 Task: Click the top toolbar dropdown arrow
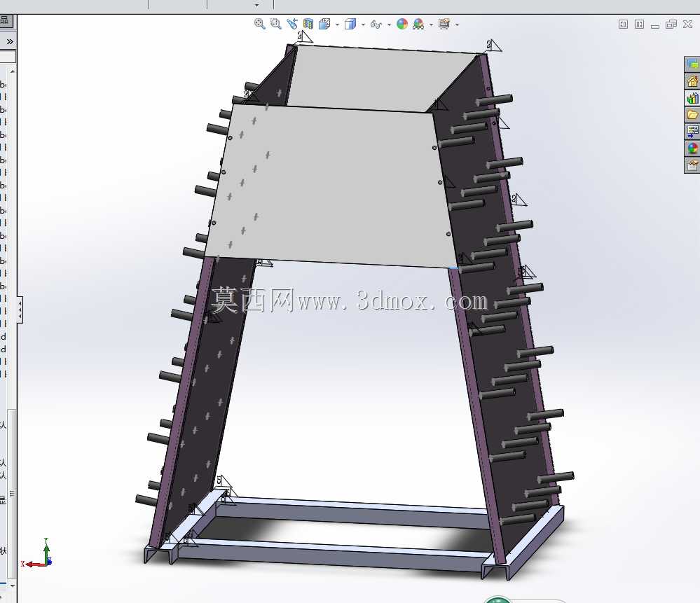256,5
